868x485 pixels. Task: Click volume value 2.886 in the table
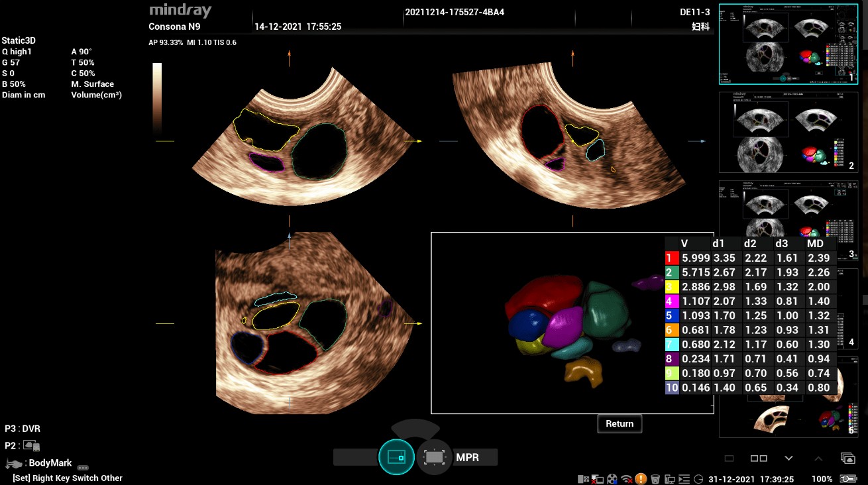[x=696, y=287]
